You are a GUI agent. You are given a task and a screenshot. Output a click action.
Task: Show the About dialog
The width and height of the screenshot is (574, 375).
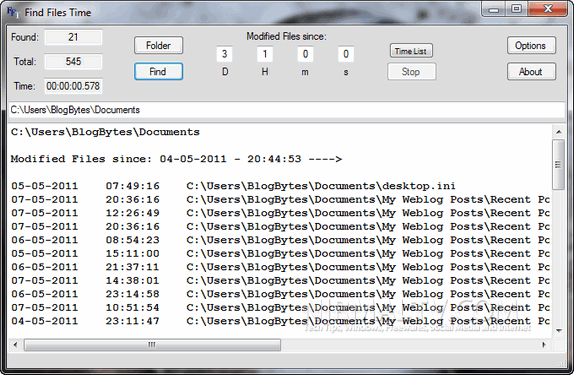click(x=531, y=71)
